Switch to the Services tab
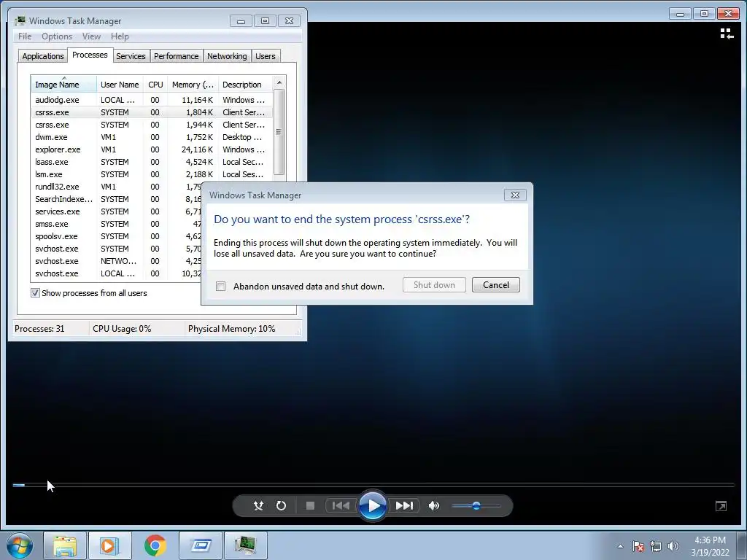 click(131, 56)
